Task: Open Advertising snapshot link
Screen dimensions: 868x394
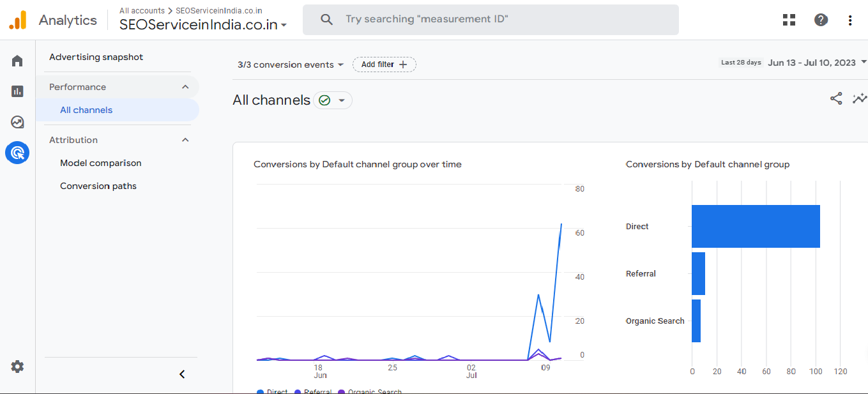Action: click(x=96, y=57)
